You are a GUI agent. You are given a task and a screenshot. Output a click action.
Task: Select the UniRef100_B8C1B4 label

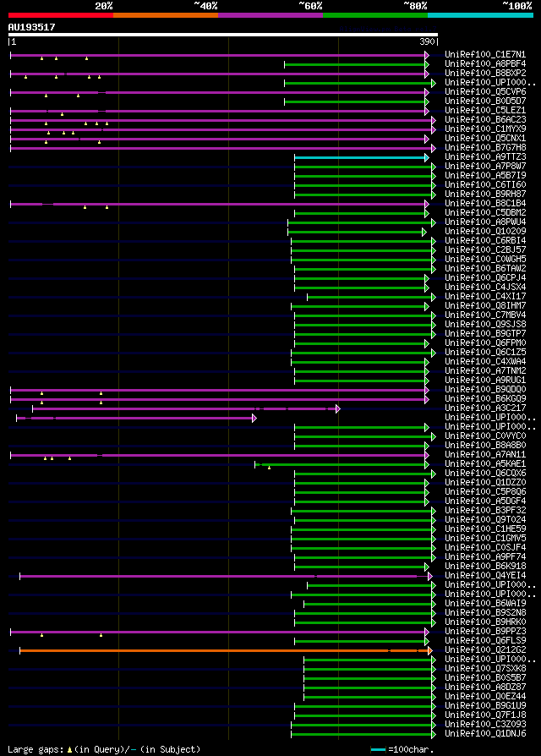click(x=485, y=204)
